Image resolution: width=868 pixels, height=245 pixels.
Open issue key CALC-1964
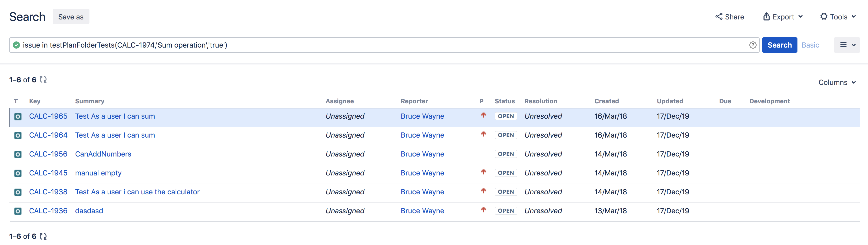coord(48,135)
